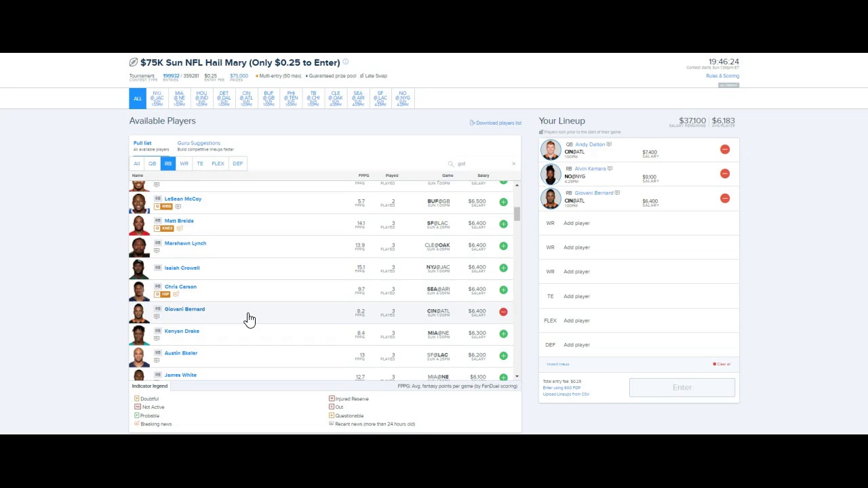Viewport: 868px width, 488px height.
Task: Sort by Played column header
Action: (392, 176)
